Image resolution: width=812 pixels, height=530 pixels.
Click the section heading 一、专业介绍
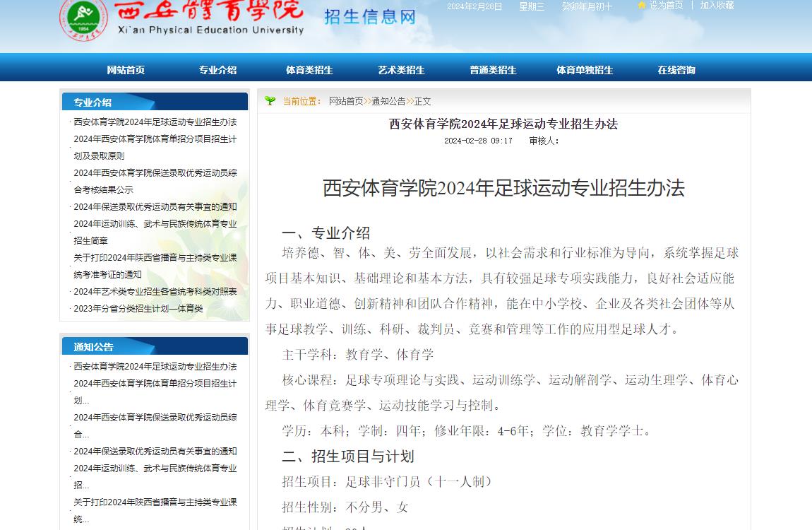coord(326,233)
